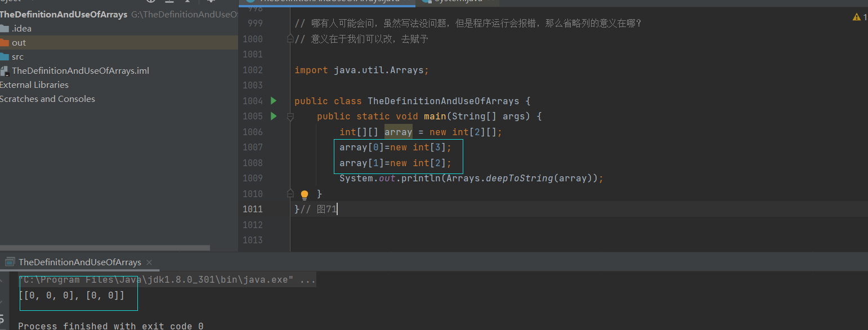Click the 'import java.util.Arrays;' statement
The image size is (868, 330).
pos(362,70)
